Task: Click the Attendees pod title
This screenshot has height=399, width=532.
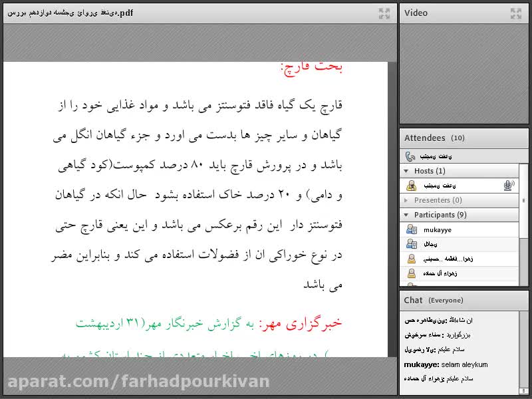Action: tap(425, 138)
